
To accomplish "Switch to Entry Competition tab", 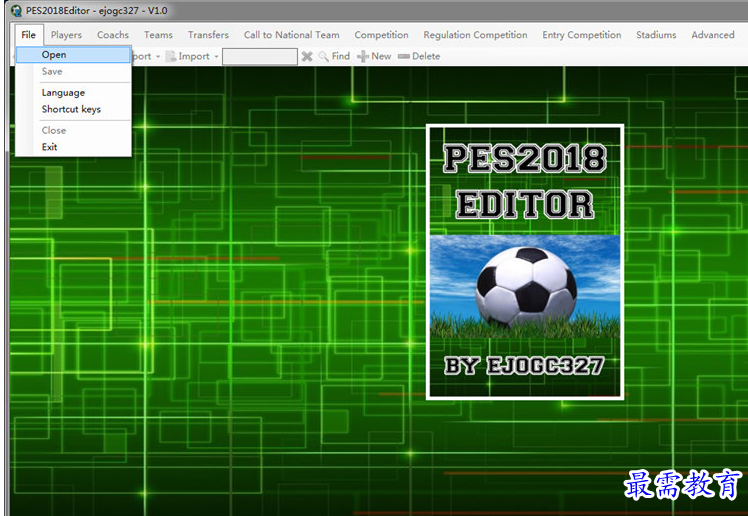I will (x=582, y=35).
